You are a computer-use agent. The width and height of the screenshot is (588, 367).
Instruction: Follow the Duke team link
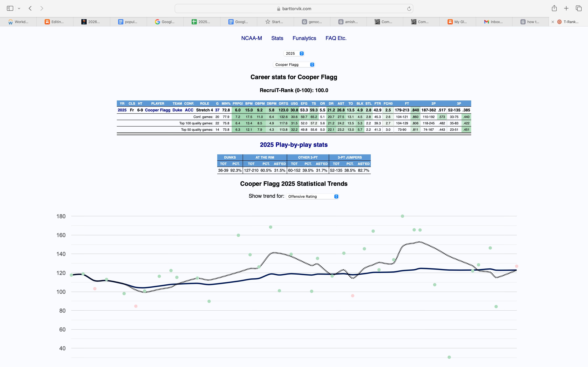177,110
